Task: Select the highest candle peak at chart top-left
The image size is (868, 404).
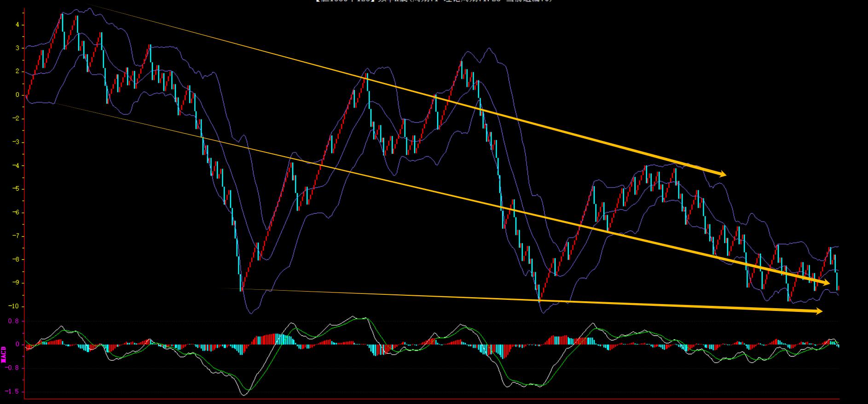Action: (62, 15)
